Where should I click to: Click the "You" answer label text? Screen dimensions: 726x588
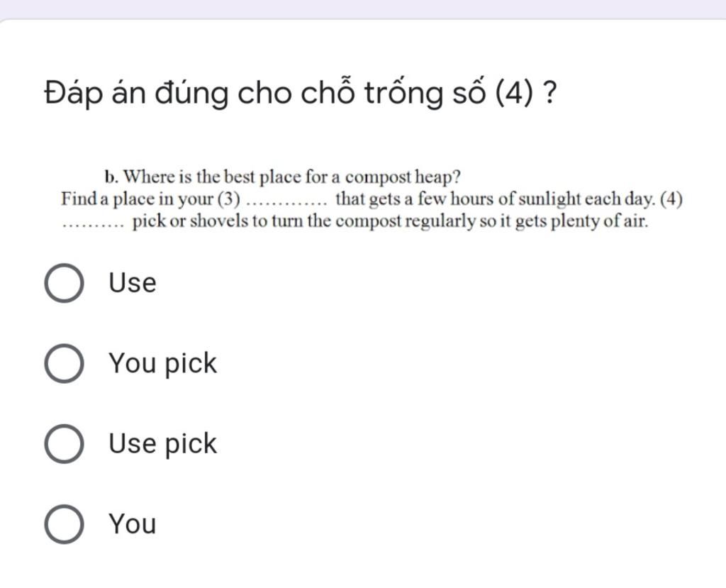(133, 524)
